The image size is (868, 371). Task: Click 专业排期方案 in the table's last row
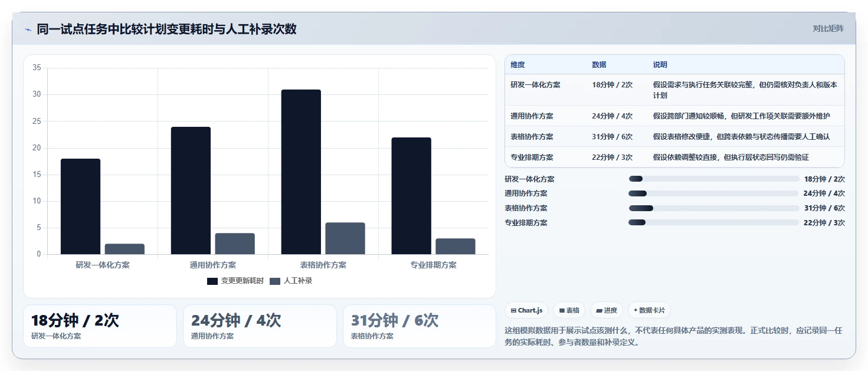[532, 157]
